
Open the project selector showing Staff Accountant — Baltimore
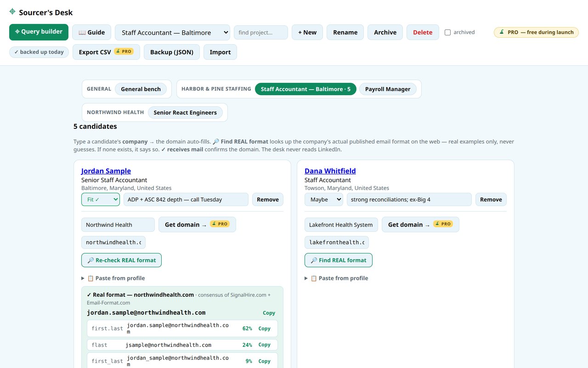[172, 32]
